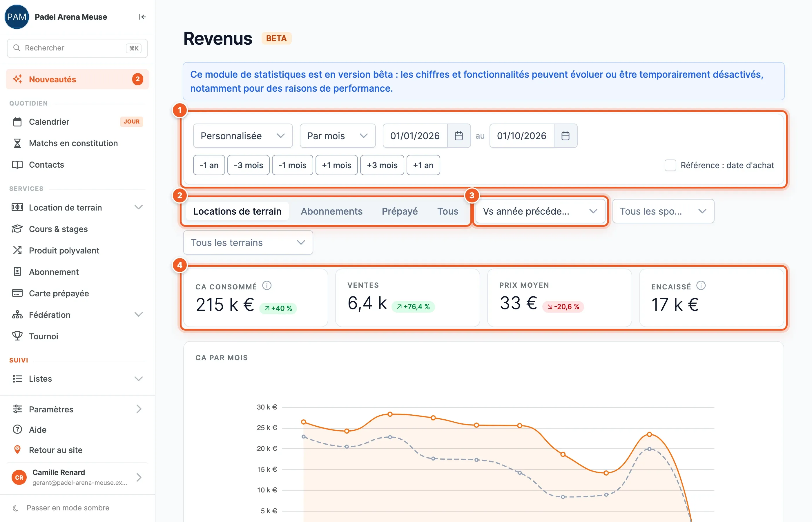Screen dimensions: 812x522
Task: Open the Vs année précédente comparison dropdown
Action: [x=540, y=211]
